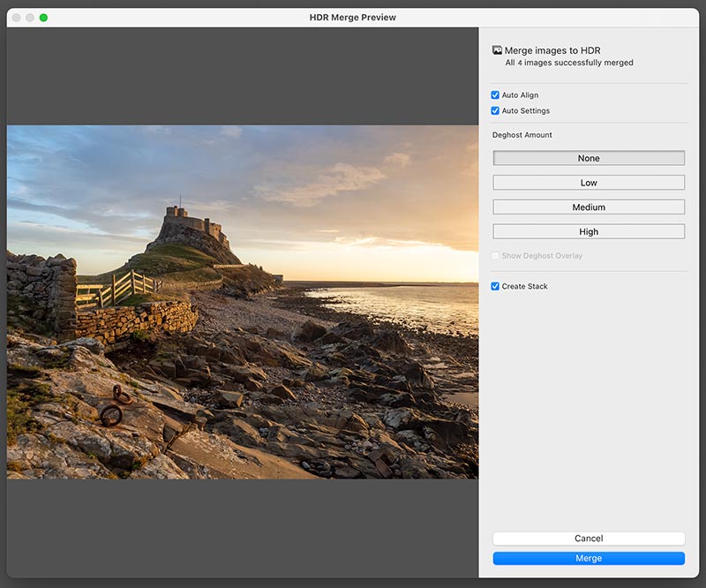Image resolution: width=706 pixels, height=588 pixels.
Task: Click the Deghost Amount label
Action: 522,135
